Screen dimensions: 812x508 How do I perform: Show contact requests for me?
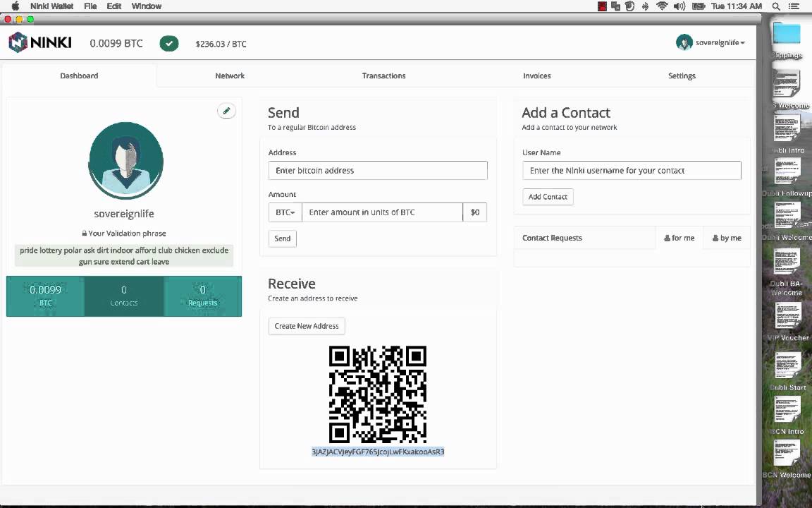pyautogui.click(x=679, y=238)
